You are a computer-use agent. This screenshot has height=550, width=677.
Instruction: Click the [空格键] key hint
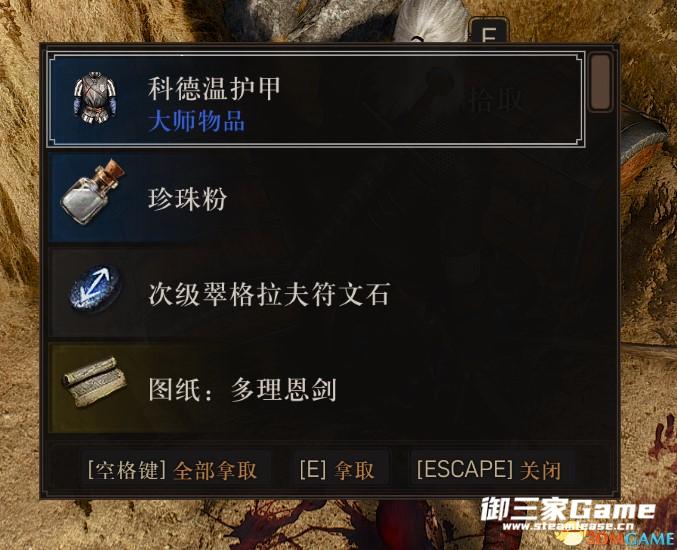tap(127, 470)
